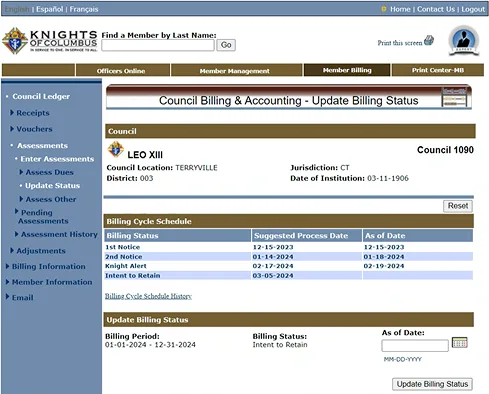Screen dimensions: 489x394
Task: Open the Expert user avatar badge
Action: 463,41
